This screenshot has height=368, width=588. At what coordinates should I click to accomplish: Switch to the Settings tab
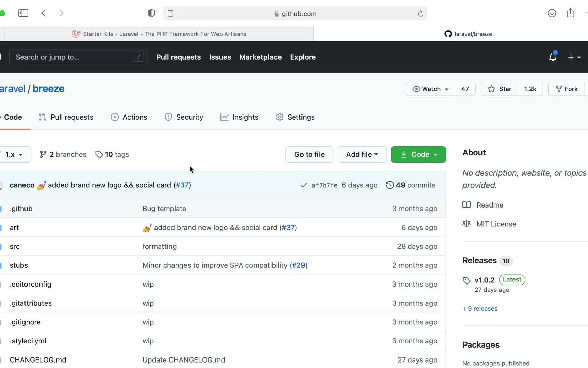pos(295,117)
